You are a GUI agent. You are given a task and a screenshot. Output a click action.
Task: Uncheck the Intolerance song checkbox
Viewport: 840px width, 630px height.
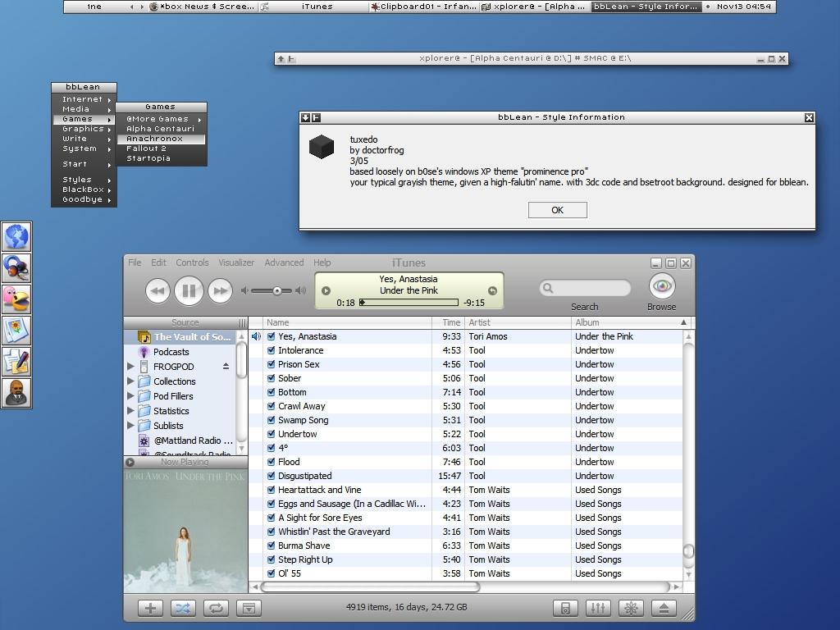click(x=271, y=350)
